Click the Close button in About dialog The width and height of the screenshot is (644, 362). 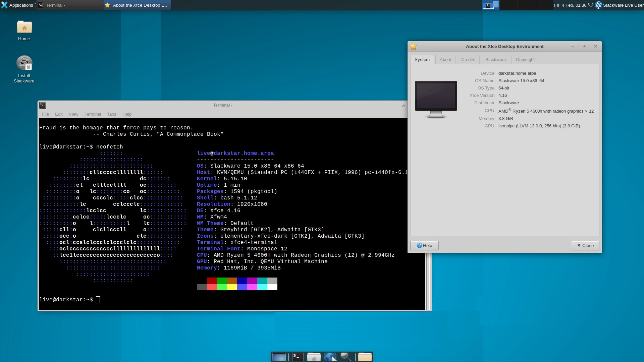click(x=585, y=246)
